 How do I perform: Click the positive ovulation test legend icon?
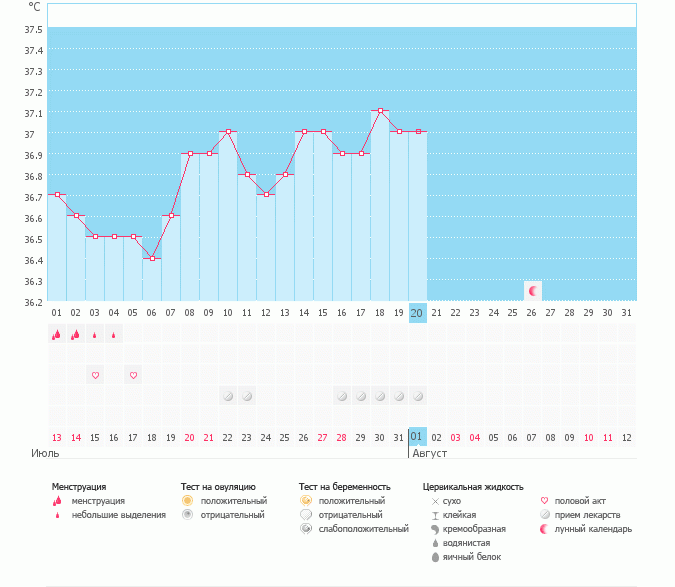pyautogui.click(x=187, y=500)
